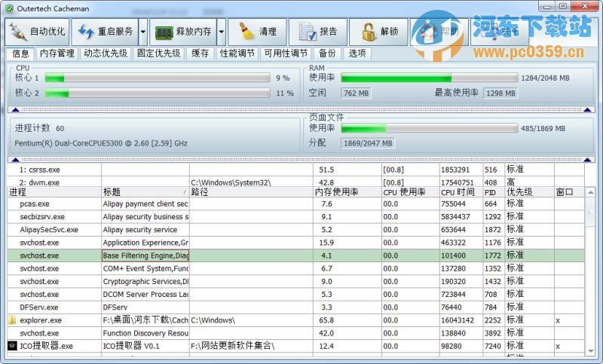Open the 动态优先级 tab
The image size is (603, 364).
point(106,54)
